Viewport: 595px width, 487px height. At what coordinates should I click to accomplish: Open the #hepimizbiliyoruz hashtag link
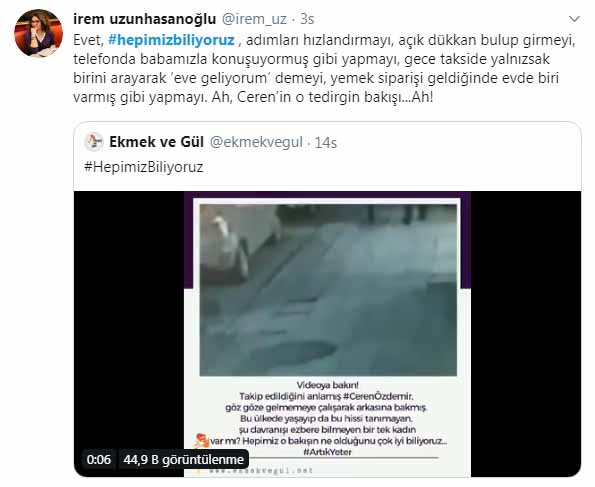pyautogui.click(x=171, y=40)
